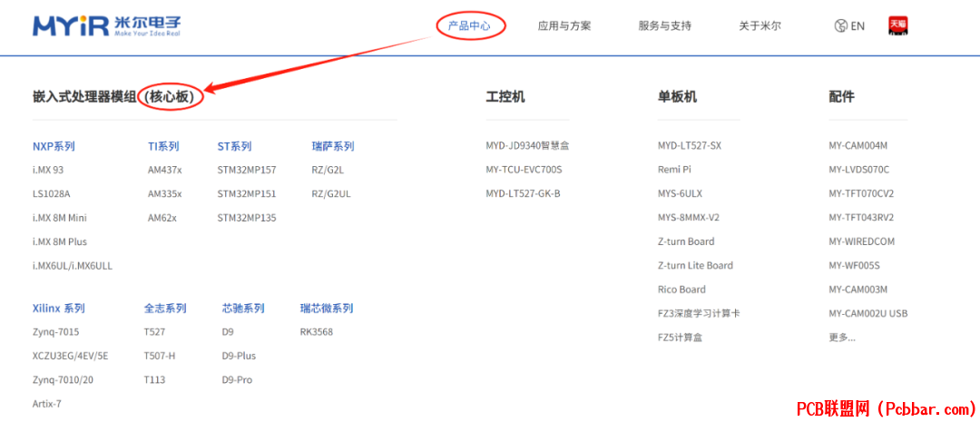This screenshot has width=980, height=422.
Task: Select i.MX 8M Mini product
Action: 60,218
